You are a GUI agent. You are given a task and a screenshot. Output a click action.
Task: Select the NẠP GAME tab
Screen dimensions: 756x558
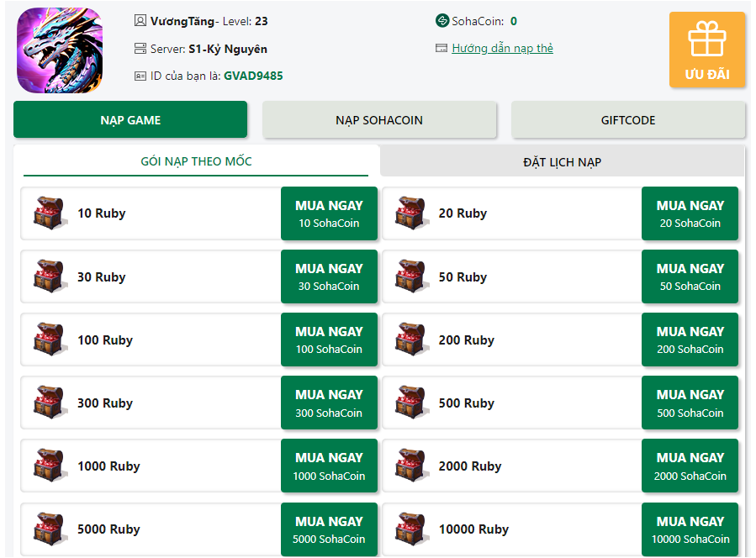click(130, 120)
